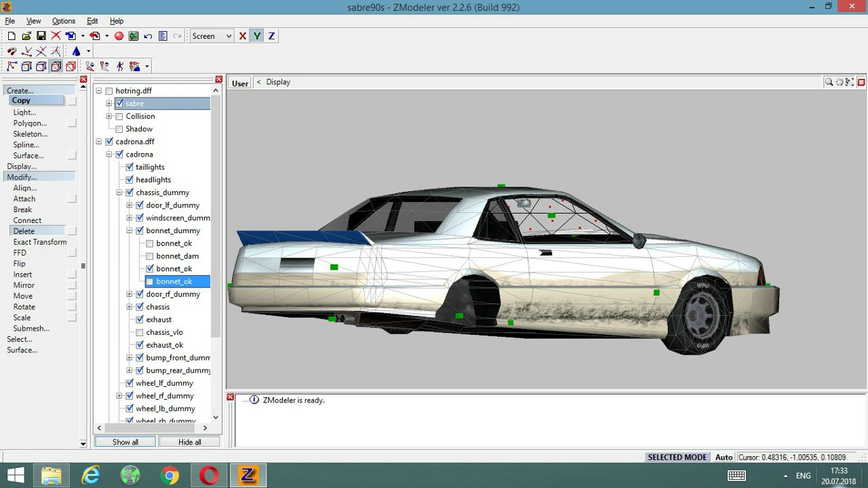Open Opera browser from the taskbar
This screenshot has width=868, height=488.
click(x=209, y=475)
